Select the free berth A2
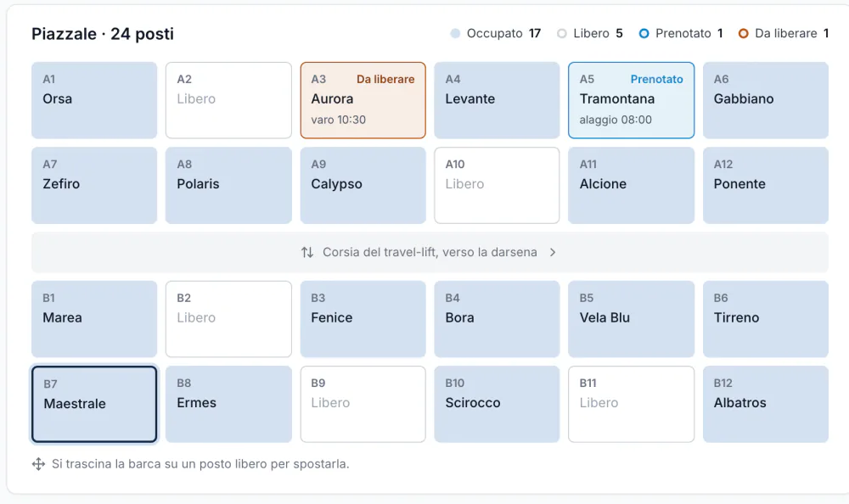Screen dimensions: 849x504 228,100
